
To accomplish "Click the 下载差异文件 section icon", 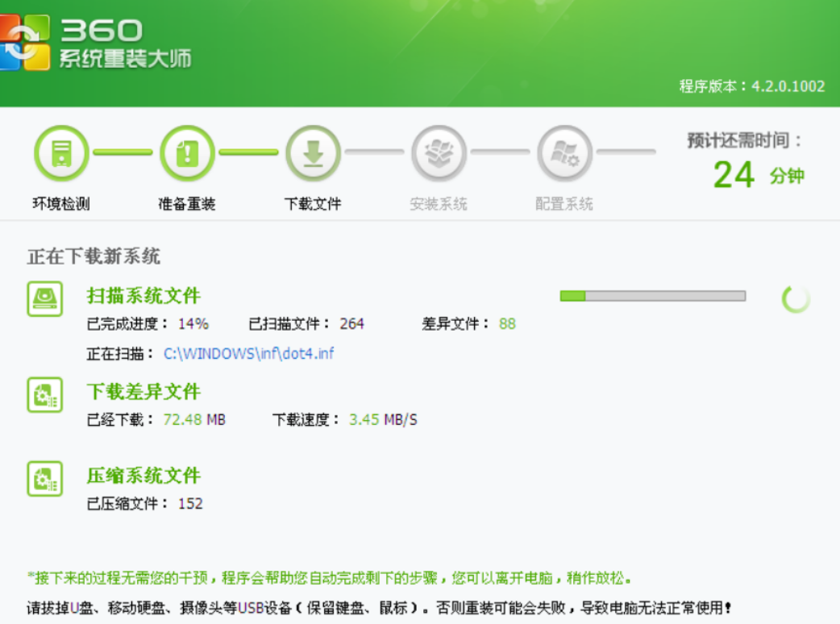I will coord(44,395).
